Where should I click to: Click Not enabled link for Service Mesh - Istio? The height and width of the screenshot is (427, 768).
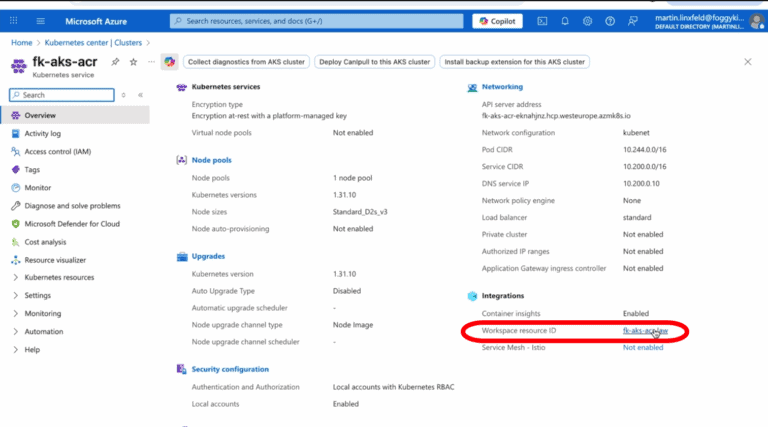click(x=643, y=348)
